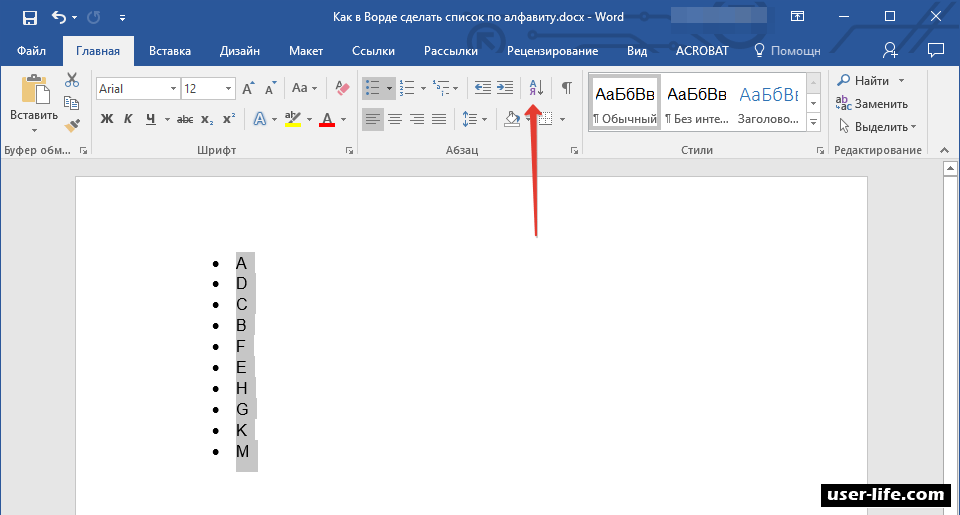Apply shading with paint bucket
This screenshot has width=960, height=515.
[x=512, y=119]
